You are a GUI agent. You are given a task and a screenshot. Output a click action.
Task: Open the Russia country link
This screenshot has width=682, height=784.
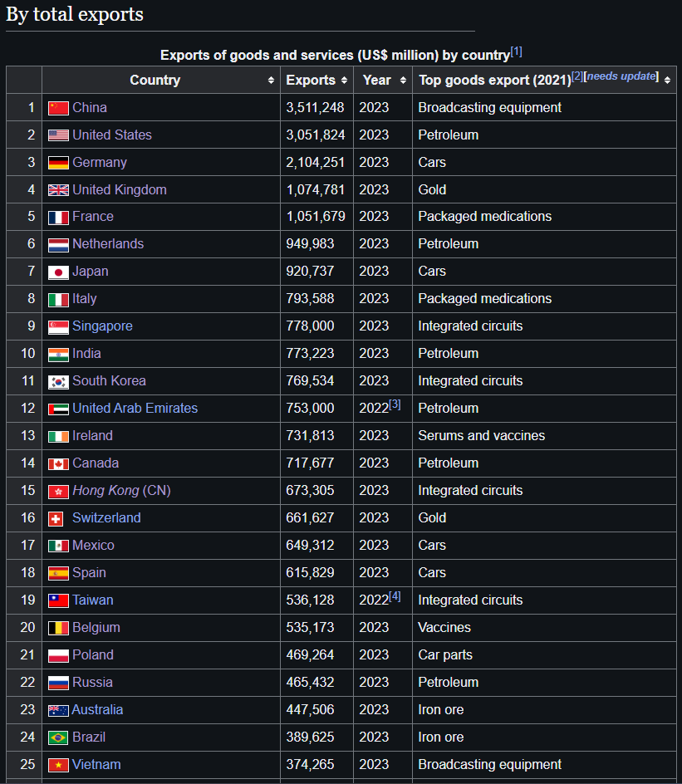[92, 683]
